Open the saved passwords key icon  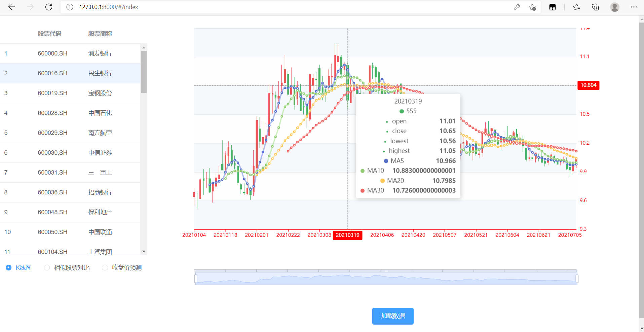518,7
